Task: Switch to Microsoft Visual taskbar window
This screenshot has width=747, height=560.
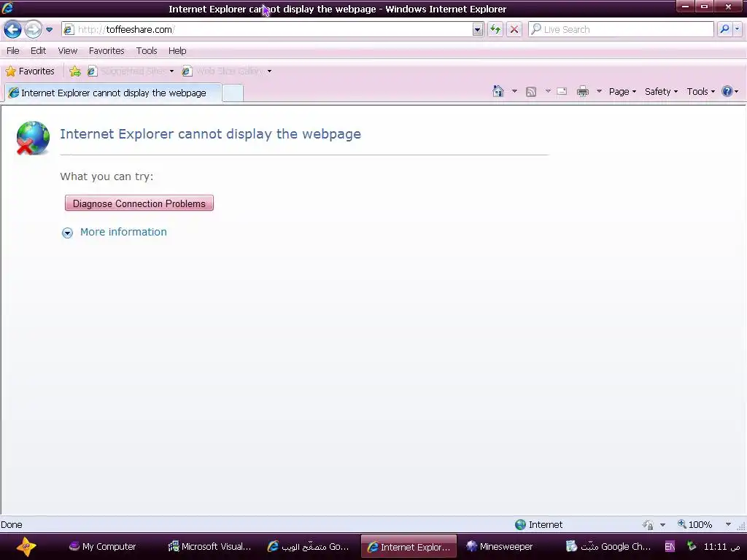Action: [209, 547]
